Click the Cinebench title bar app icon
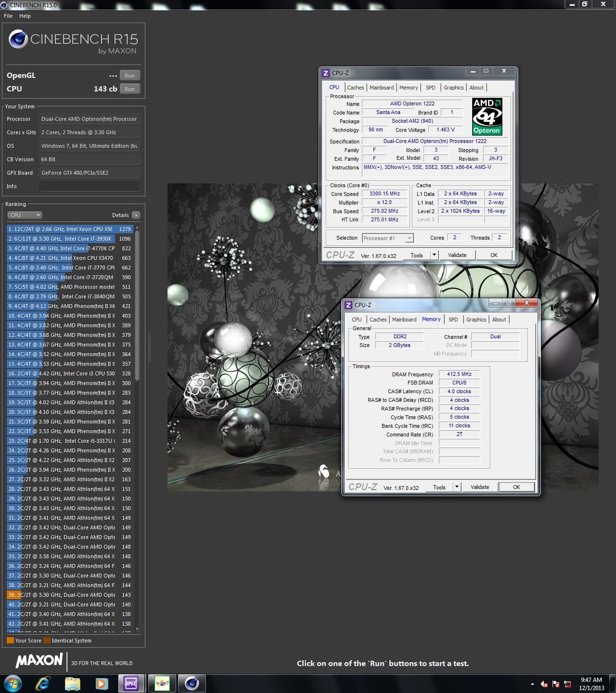This screenshot has height=693, width=616. coord(5,5)
